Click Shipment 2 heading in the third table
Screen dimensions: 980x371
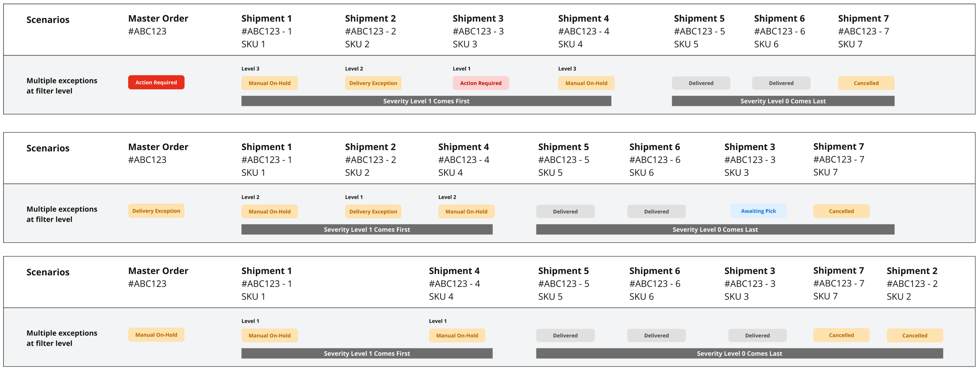[912, 271]
